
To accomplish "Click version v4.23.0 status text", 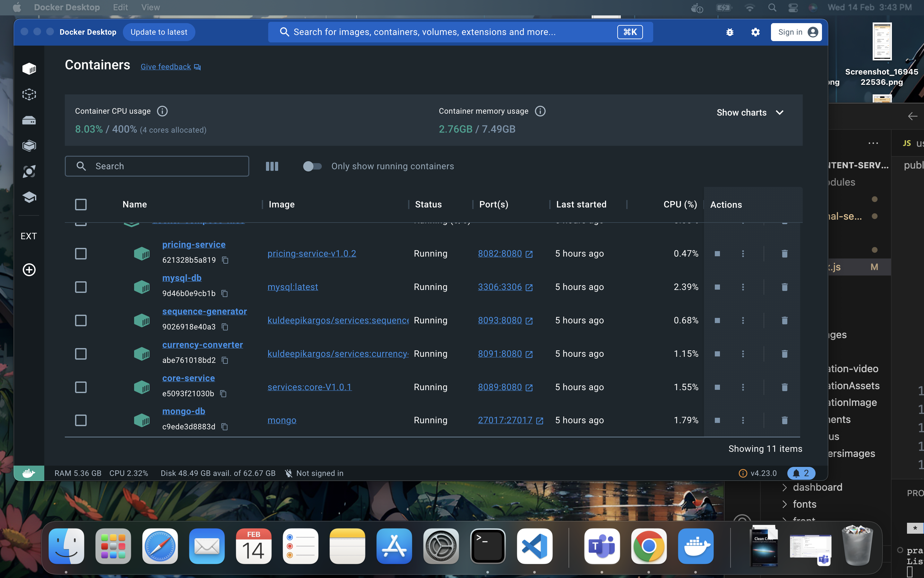I will (763, 473).
